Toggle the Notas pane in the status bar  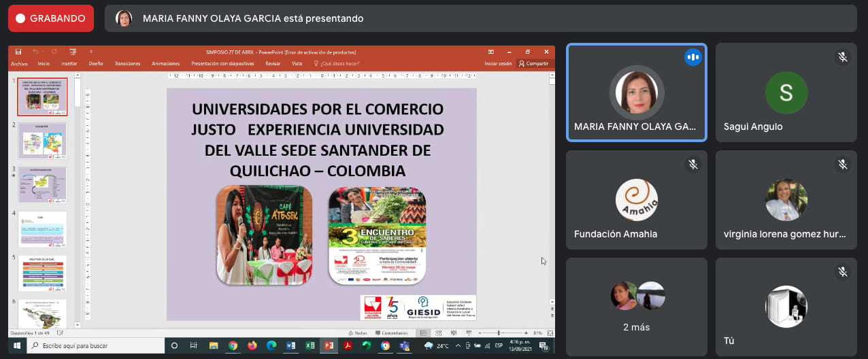click(358, 333)
